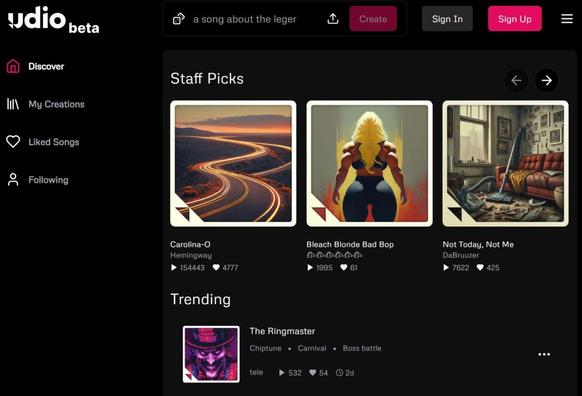The height and width of the screenshot is (396, 582).
Task: Click the heart icon under Carolina-O
Action: click(x=216, y=267)
